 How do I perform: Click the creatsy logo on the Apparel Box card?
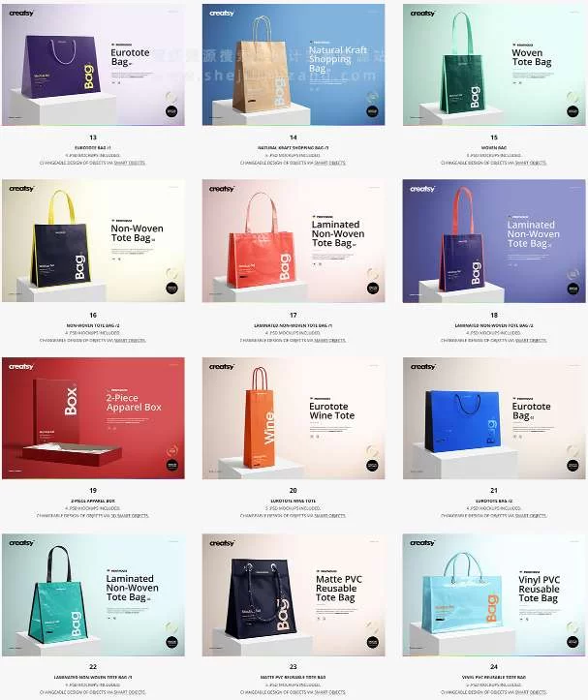click(x=21, y=367)
